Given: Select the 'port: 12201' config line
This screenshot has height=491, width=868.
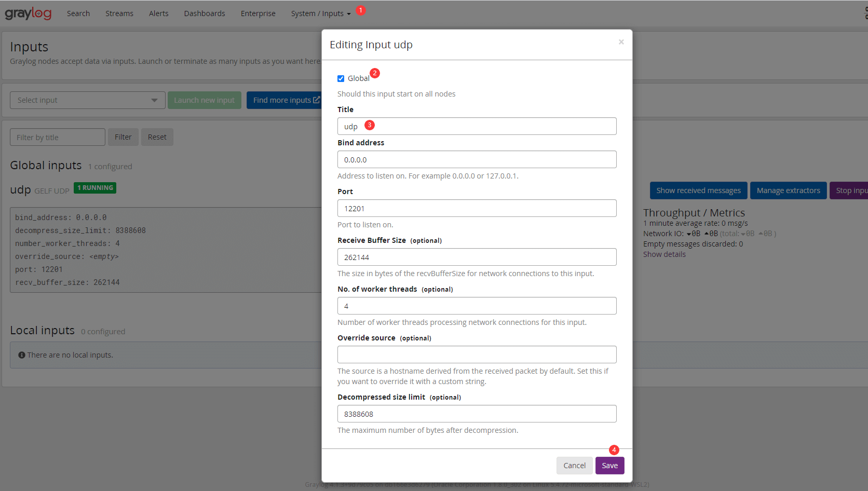Looking at the screenshot, I should pos(39,269).
